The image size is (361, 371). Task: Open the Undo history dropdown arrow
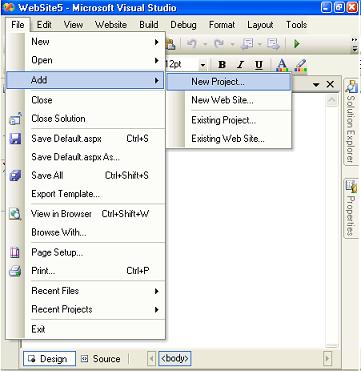coord(205,44)
